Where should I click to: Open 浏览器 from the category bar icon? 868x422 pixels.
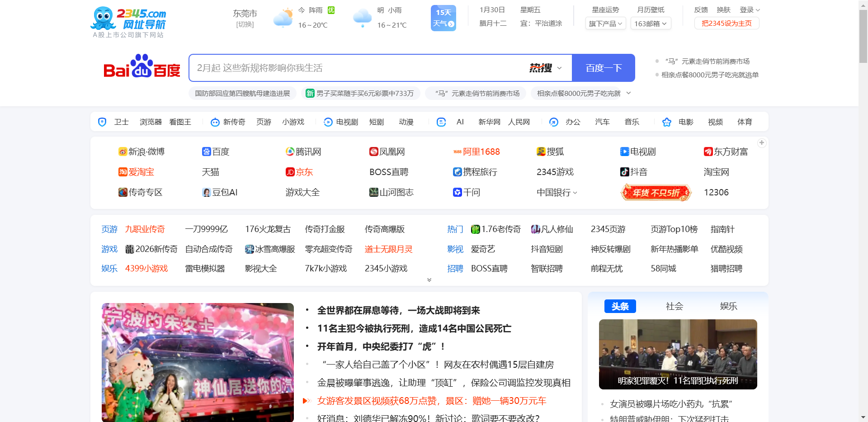pos(150,122)
